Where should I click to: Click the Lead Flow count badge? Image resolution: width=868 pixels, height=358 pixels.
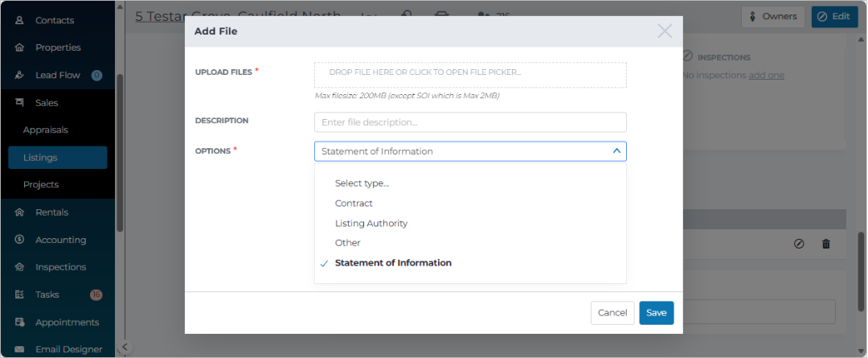pos(97,76)
